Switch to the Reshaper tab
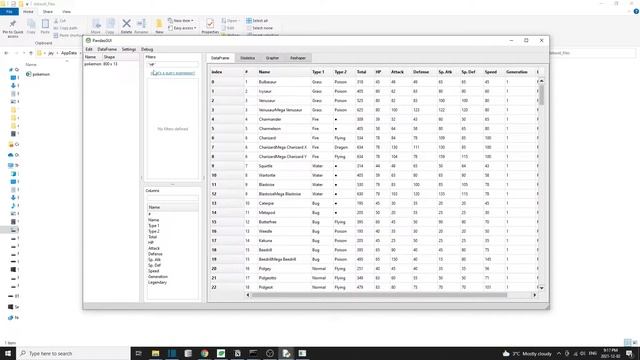This screenshot has width=640, height=360. [x=298, y=58]
